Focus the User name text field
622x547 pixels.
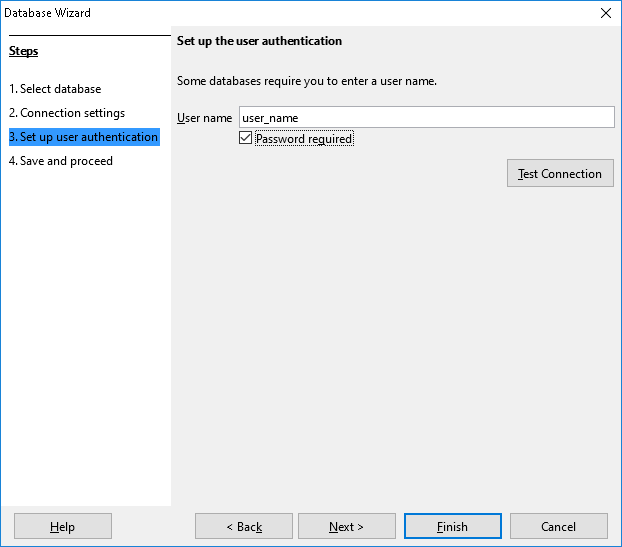(x=426, y=118)
